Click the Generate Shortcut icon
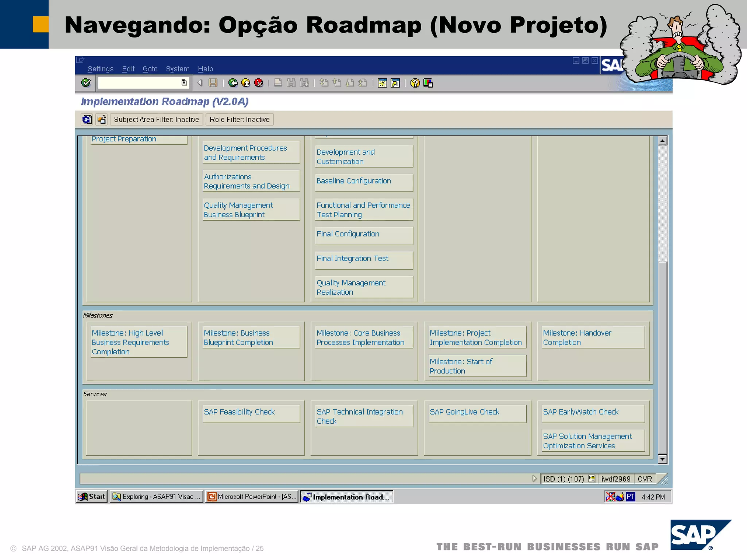Screen dimensions: 747x560 click(x=395, y=83)
